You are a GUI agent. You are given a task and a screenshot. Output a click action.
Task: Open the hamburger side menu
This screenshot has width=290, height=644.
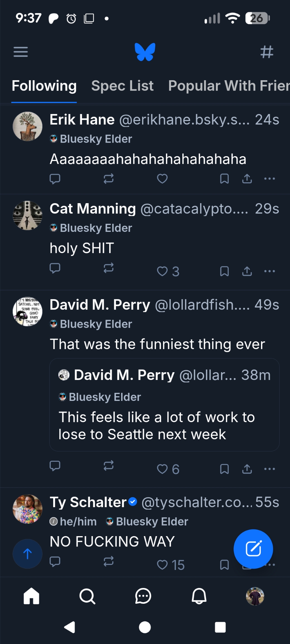coord(21,52)
